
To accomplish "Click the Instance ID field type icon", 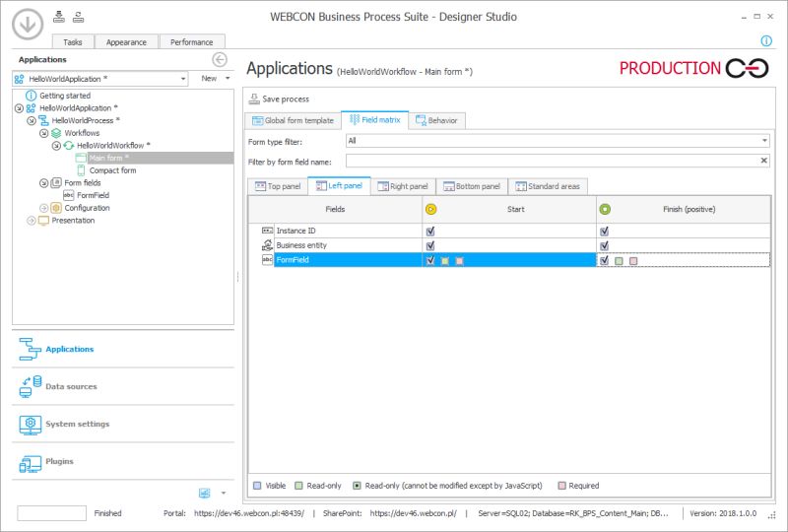I will coord(268,231).
